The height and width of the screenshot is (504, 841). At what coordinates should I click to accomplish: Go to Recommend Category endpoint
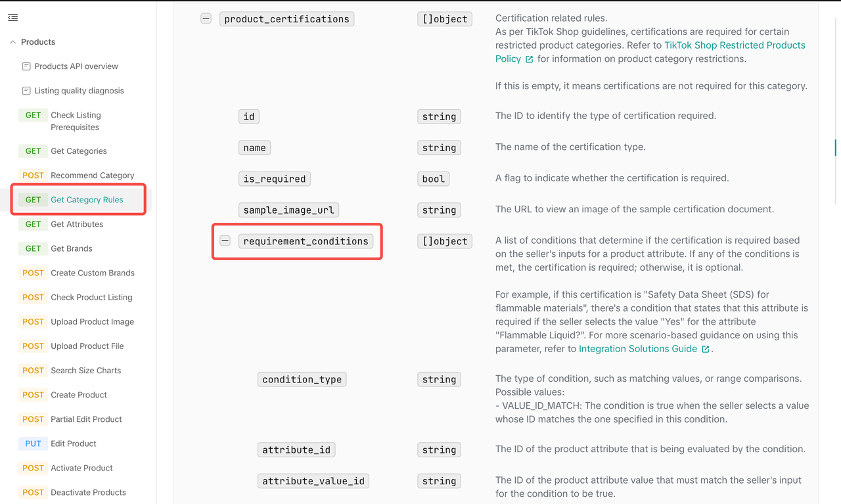pos(92,175)
